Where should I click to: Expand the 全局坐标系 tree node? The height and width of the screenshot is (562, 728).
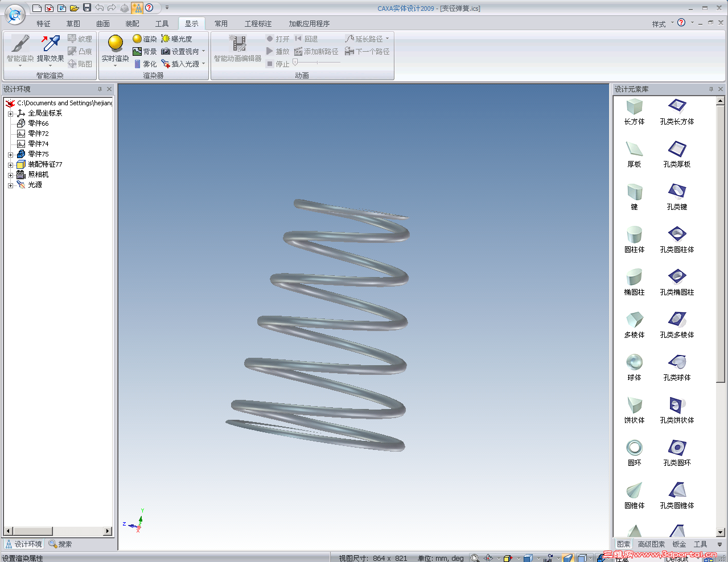click(x=10, y=113)
